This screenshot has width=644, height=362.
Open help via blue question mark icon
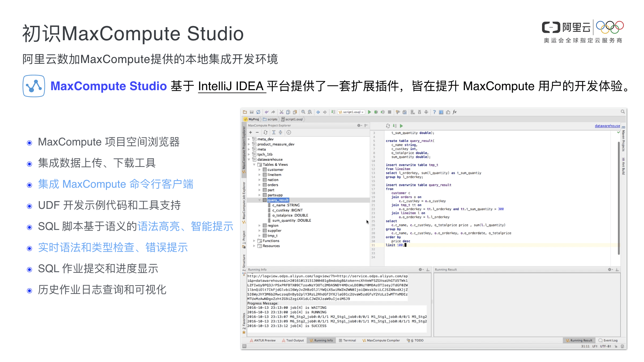(434, 112)
